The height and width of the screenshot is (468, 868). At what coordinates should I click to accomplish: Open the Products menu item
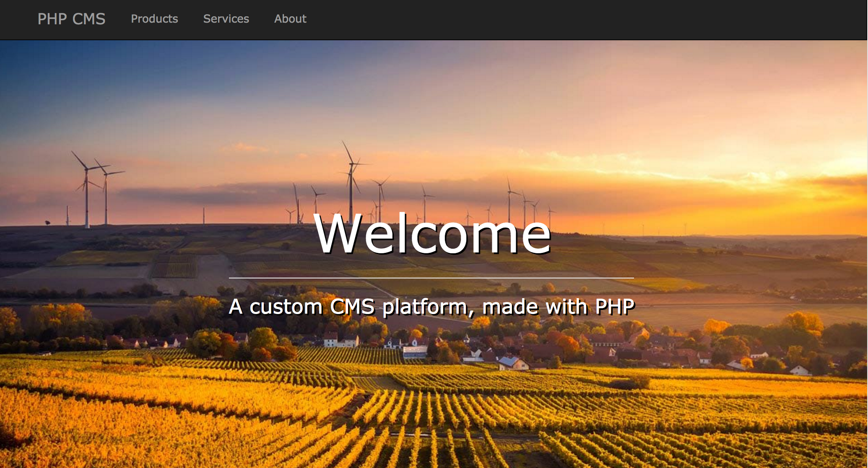pyautogui.click(x=154, y=19)
